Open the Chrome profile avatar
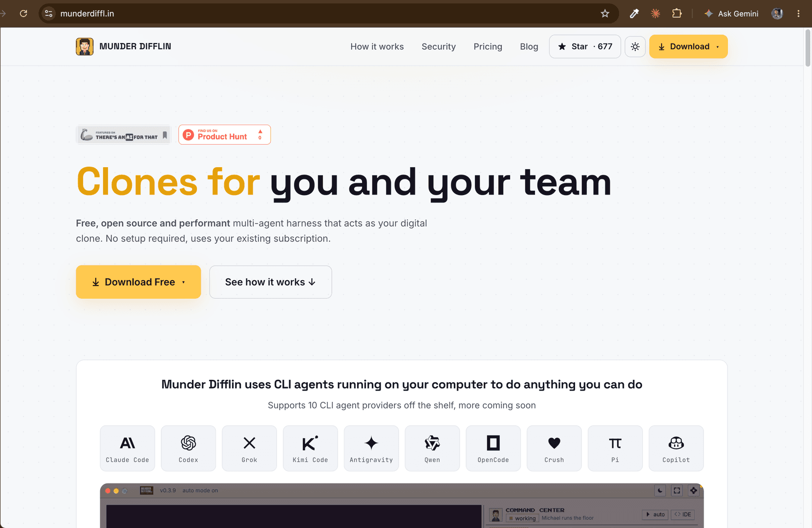The width and height of the screenshot is (812, 528). (x=777, y=14)
